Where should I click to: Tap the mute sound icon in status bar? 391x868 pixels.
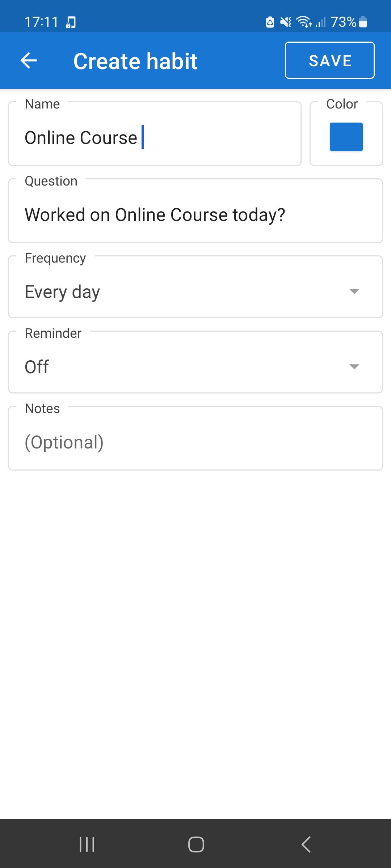285,22
